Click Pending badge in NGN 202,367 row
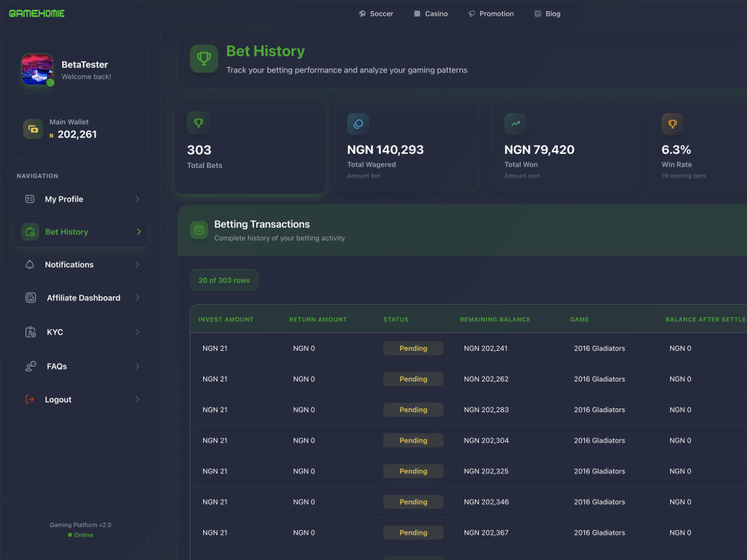This screenshot has height=560, width=747. [413, 532]
